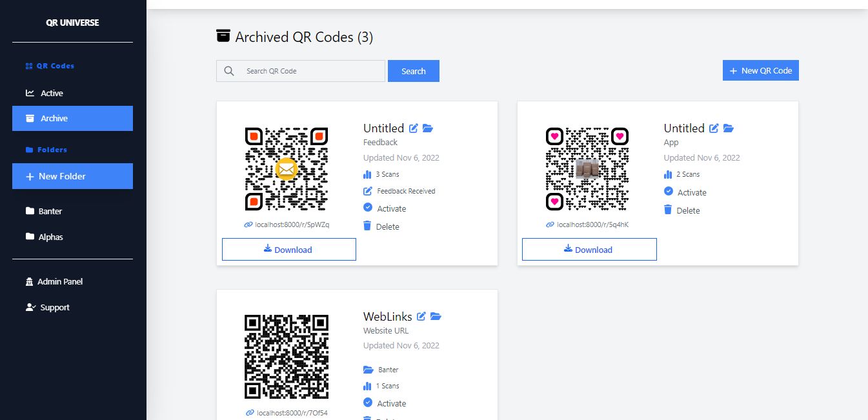Click the Active chart icon in sidebar

30,93
